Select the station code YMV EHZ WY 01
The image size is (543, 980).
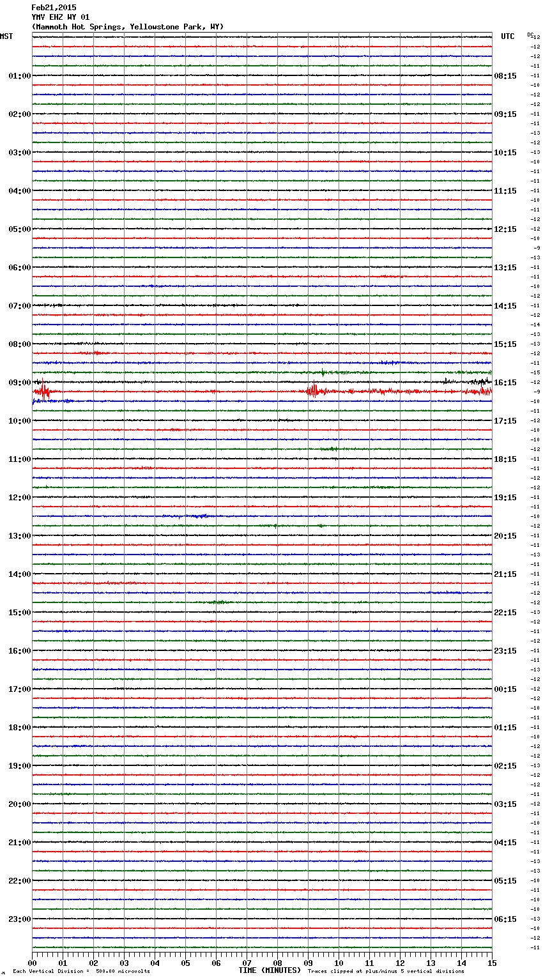pos(61,17)
